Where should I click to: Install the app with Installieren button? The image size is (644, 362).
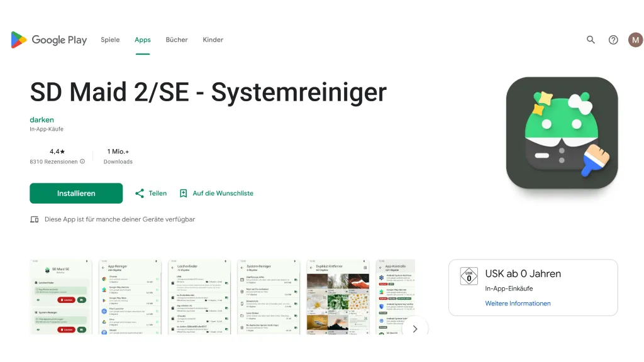76,194
